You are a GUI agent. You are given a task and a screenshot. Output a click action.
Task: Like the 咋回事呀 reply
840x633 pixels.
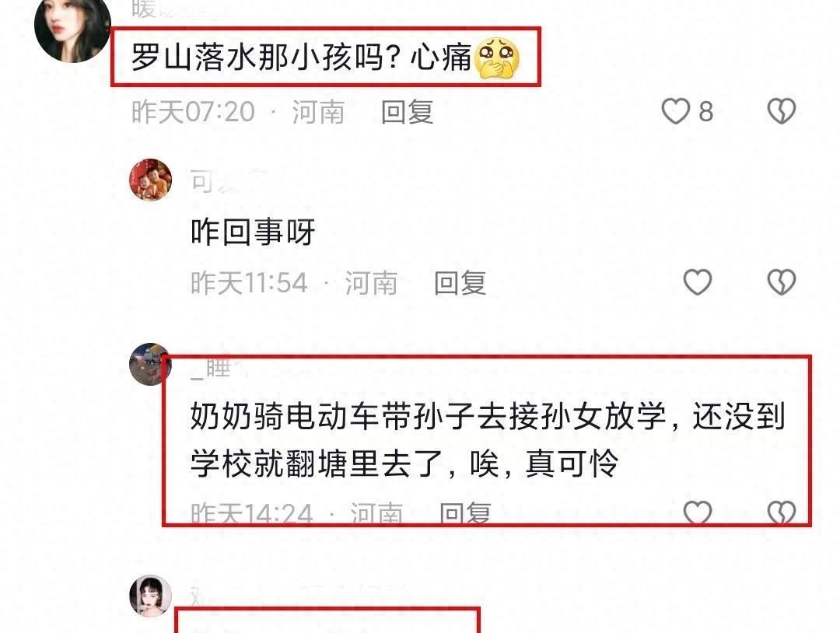[698, 282]
